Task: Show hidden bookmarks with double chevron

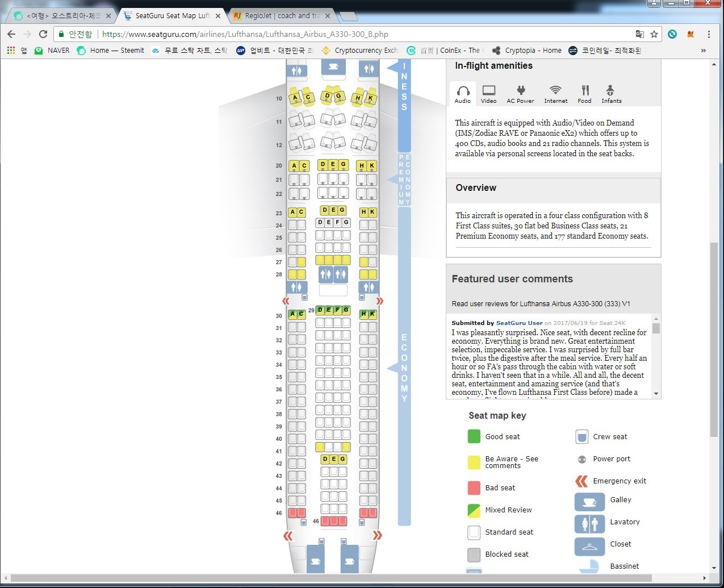Action: (x=703, y=51)
